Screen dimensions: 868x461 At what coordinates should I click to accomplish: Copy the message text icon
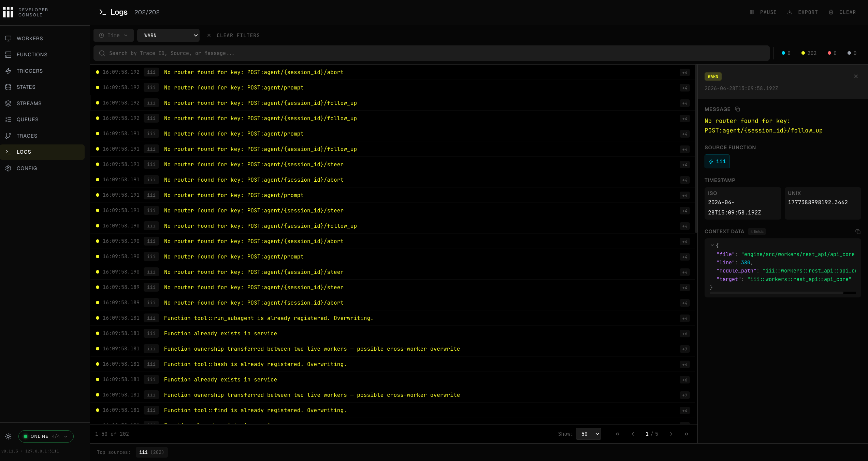tap(737, 109)
